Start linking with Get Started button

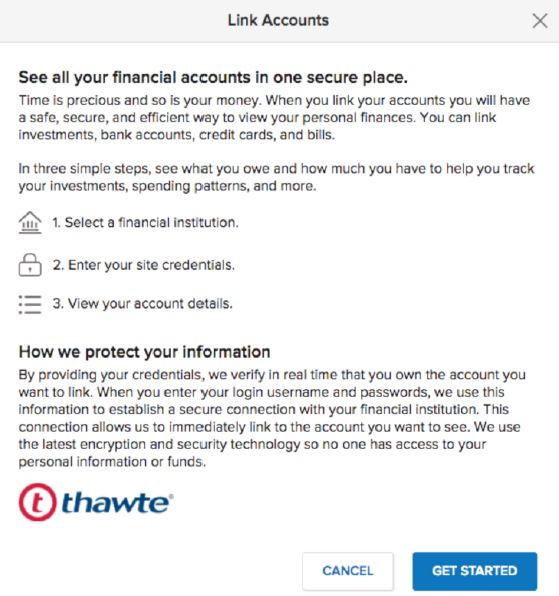(x=475, y=571)
